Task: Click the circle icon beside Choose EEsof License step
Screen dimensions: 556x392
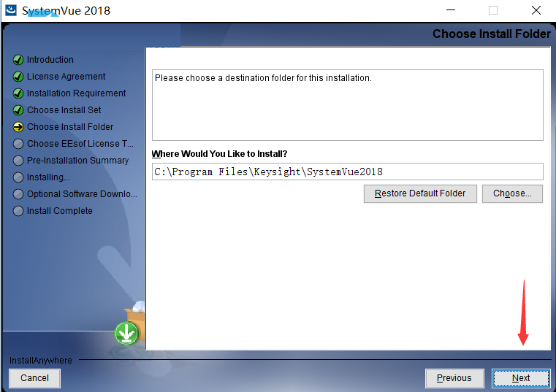Action: coord(18,144)
